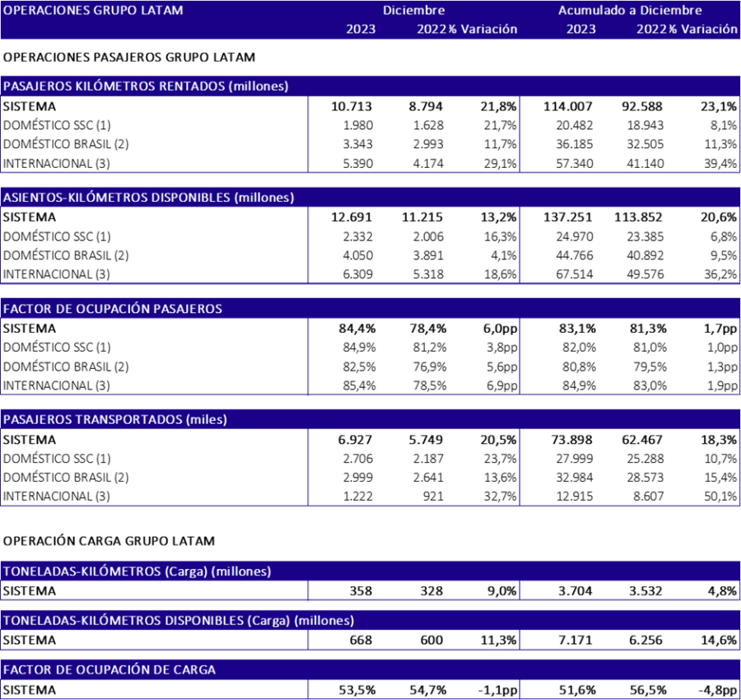Screen dimensions: 741x700
Task: Click RPK Doméstico Brasil December value 3.343
Action: [358, 144]
